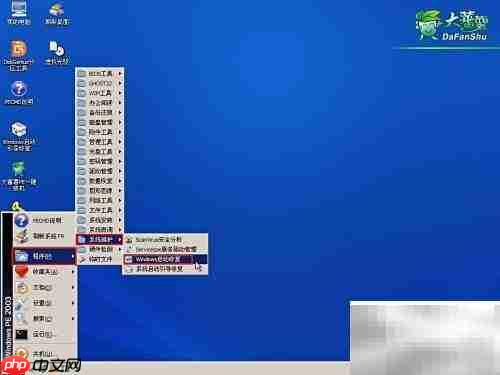Open the Windows install box icon on the desktop
The height and width of the screenshot is (375, 500).
tap(19, 137)
